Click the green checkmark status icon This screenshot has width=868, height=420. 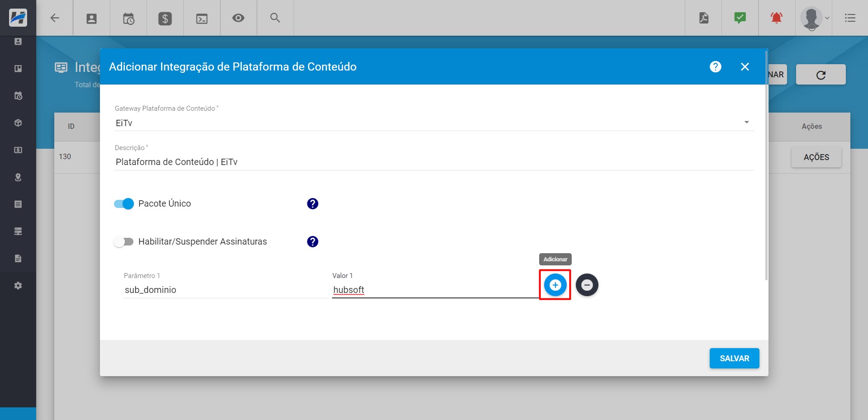(x=740, y=18)
